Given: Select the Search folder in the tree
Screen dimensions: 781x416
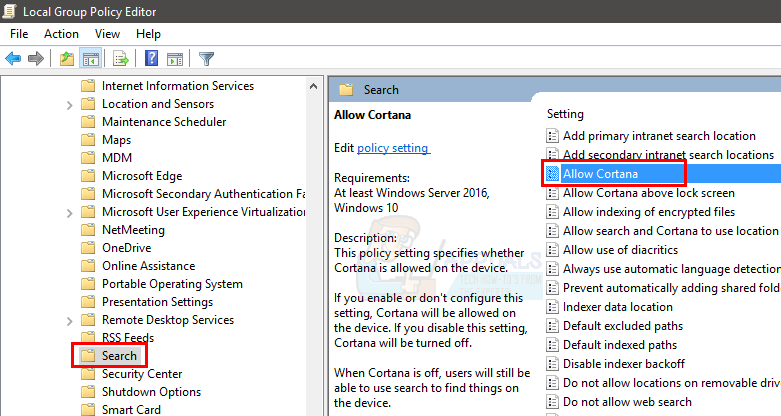Looking at the screenshot, I should (x=119, y=356).
